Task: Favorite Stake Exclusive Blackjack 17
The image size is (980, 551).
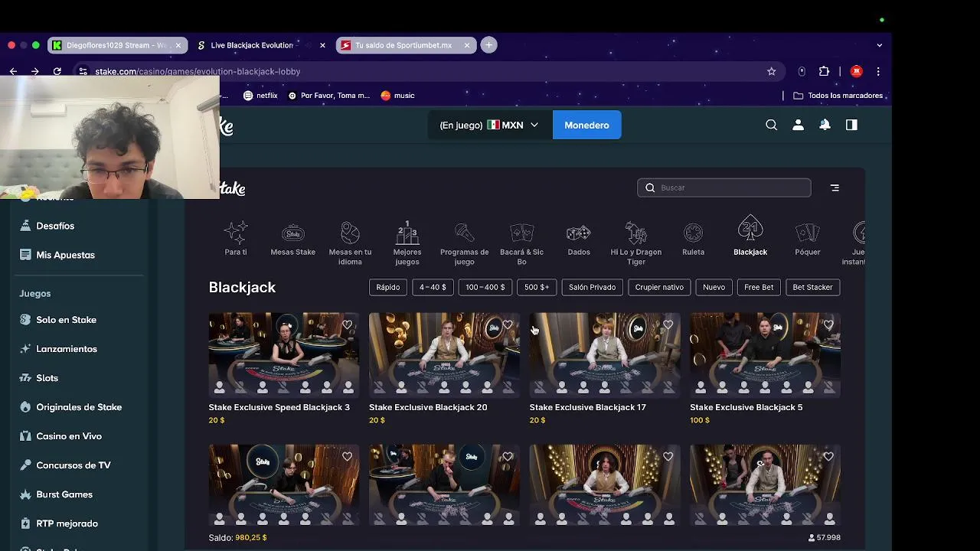Action: [668, 325]
